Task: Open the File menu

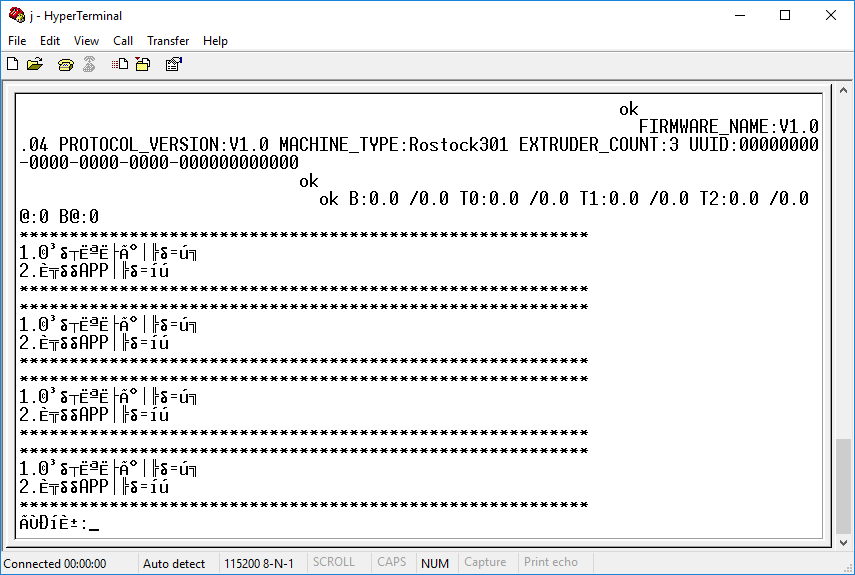Action: pos(17,41)
